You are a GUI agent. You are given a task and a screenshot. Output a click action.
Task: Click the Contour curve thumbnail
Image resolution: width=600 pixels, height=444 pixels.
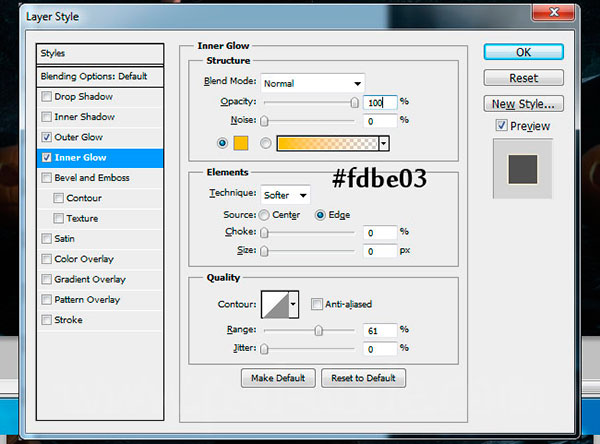click(x=275, y=304)
